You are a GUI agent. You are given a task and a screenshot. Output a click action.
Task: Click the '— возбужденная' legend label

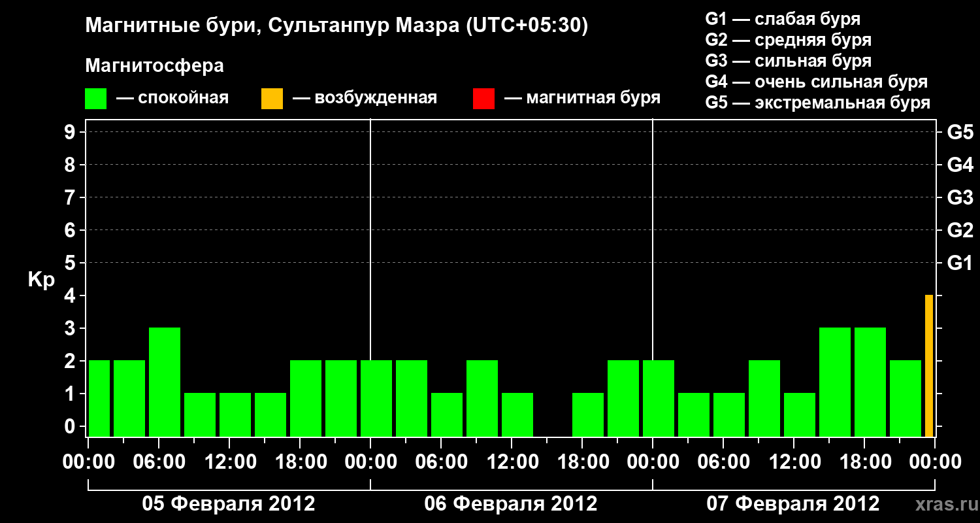pos(365,98)
